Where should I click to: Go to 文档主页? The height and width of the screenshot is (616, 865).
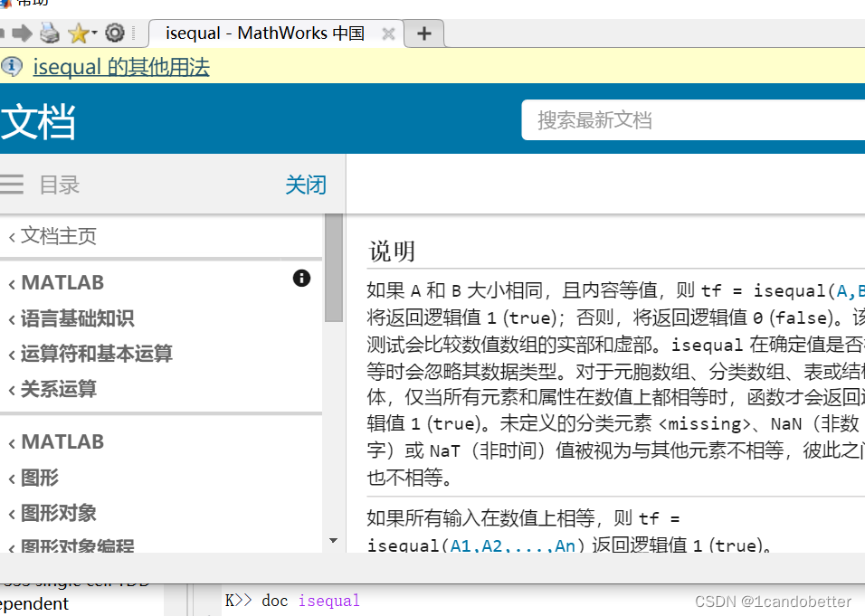click(x=58, y=236)
